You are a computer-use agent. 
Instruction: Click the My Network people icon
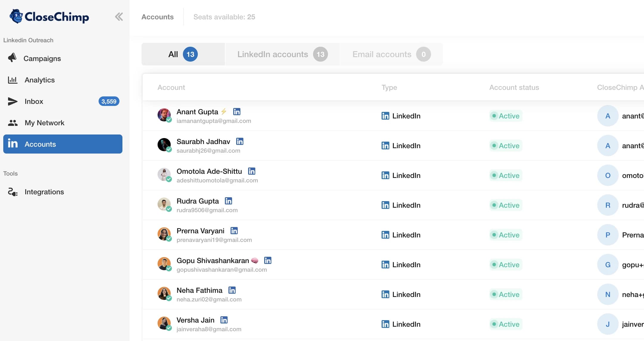[x=13, y=123]
